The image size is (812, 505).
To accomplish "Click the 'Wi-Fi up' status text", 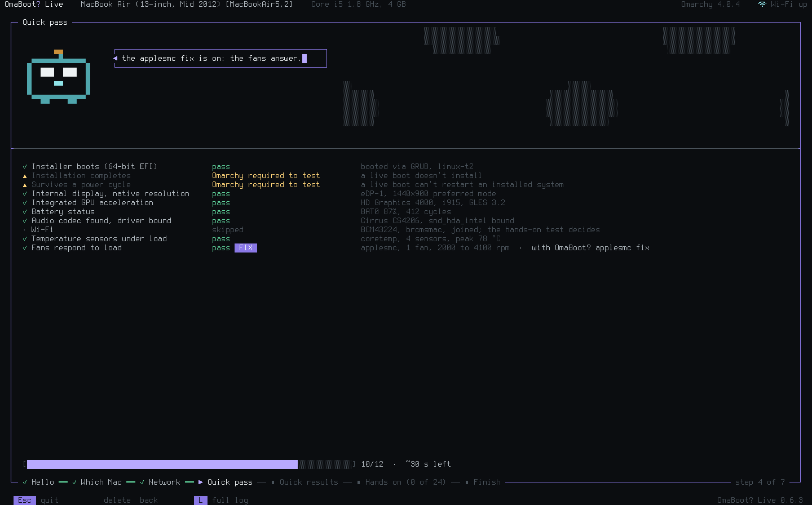I will point(789,4).
